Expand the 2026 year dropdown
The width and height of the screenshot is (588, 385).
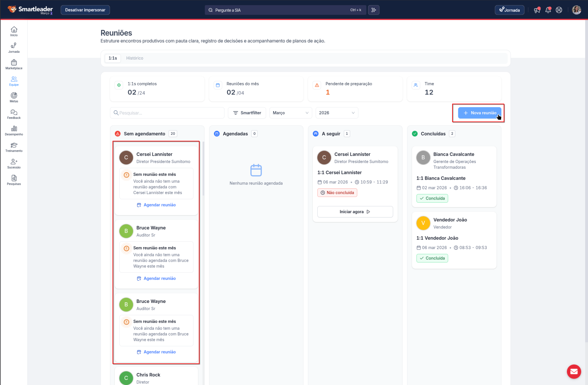pyautogui.click(x=336, y=113)
